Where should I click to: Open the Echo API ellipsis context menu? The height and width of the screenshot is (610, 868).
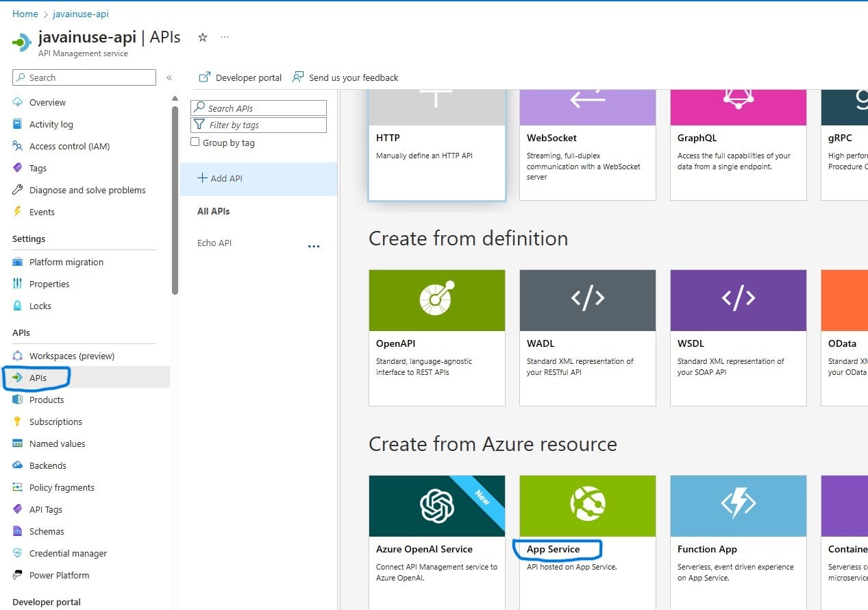(x=314, y=246)
